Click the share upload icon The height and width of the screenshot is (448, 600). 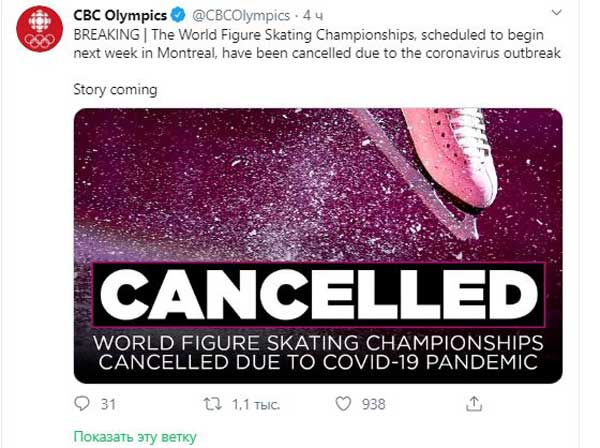pyautogui.click(x=475, y=404)
